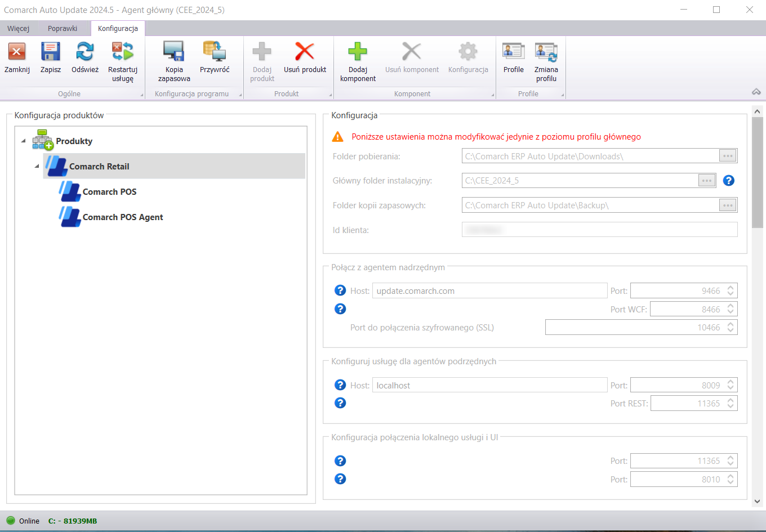The width and height of the screenshot is (766, 532).
Task: Click the Zamknij ribbon icon
Action: 16,52
